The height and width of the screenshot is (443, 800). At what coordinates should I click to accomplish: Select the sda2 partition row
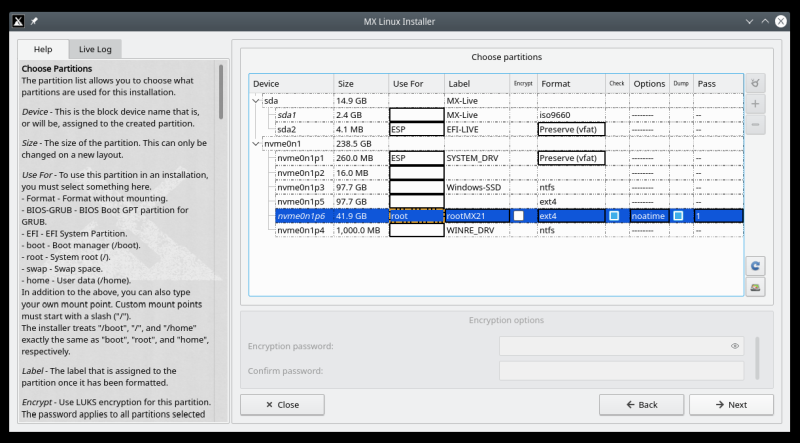(x=509, y=129)
